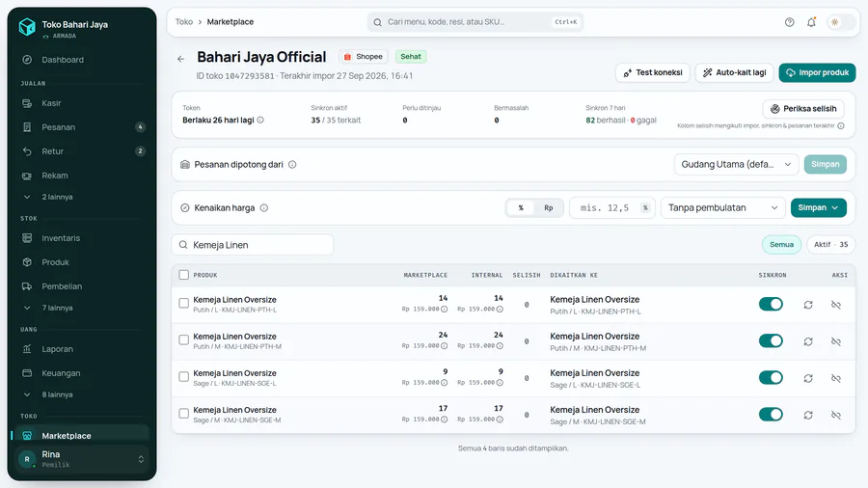
Task: Open Retur in sidebar
Action: click(82, 151)
